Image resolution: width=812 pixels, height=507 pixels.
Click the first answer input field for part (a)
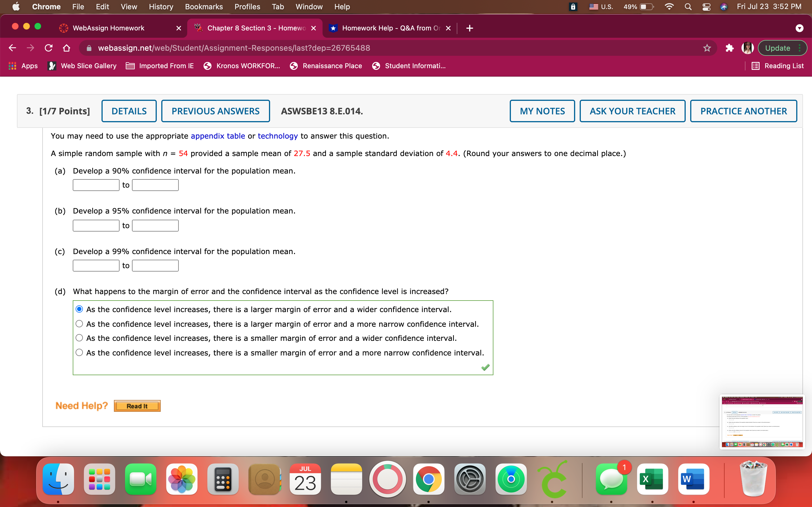[96, 185]
